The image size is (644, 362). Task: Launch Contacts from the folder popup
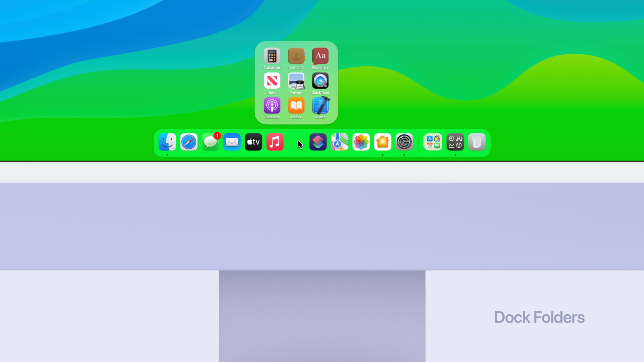(296, 56)
